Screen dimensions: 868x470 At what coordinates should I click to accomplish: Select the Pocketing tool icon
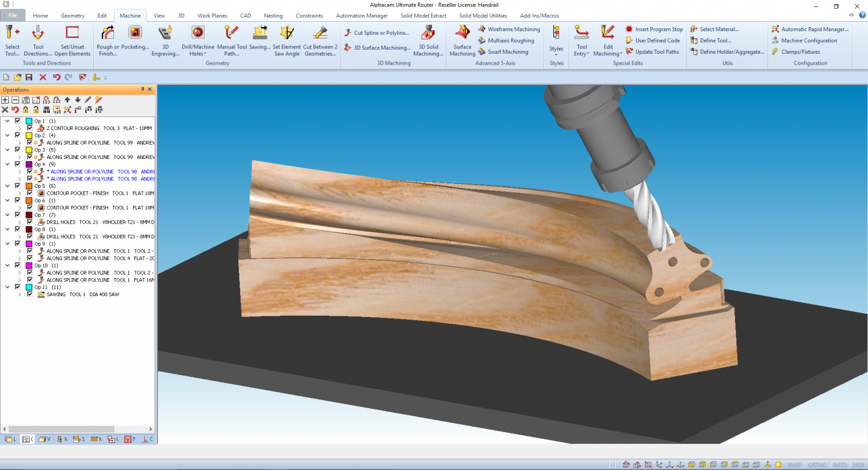(x=135, y=32)
